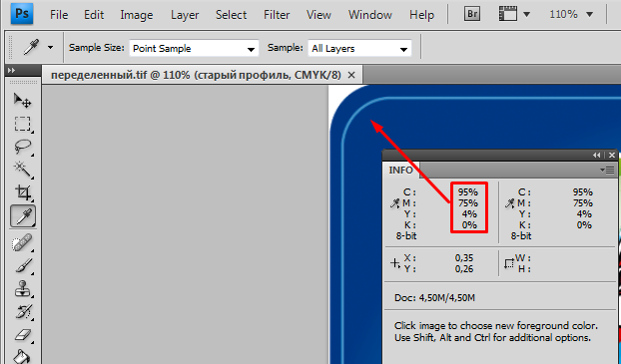The image size is (621, 364).
Task: Change first color readout eyedropper options
Action: pyautogui.click(x=394, y=203)
